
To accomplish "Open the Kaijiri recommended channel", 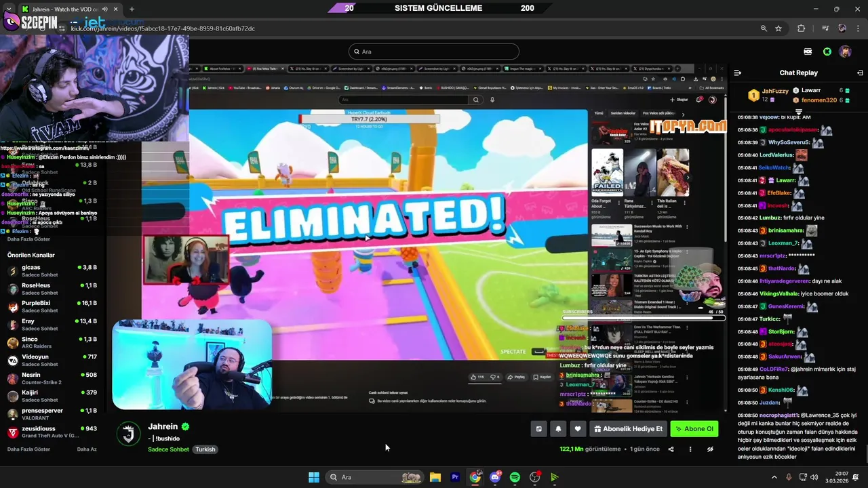I will click(x=53, y=396).
